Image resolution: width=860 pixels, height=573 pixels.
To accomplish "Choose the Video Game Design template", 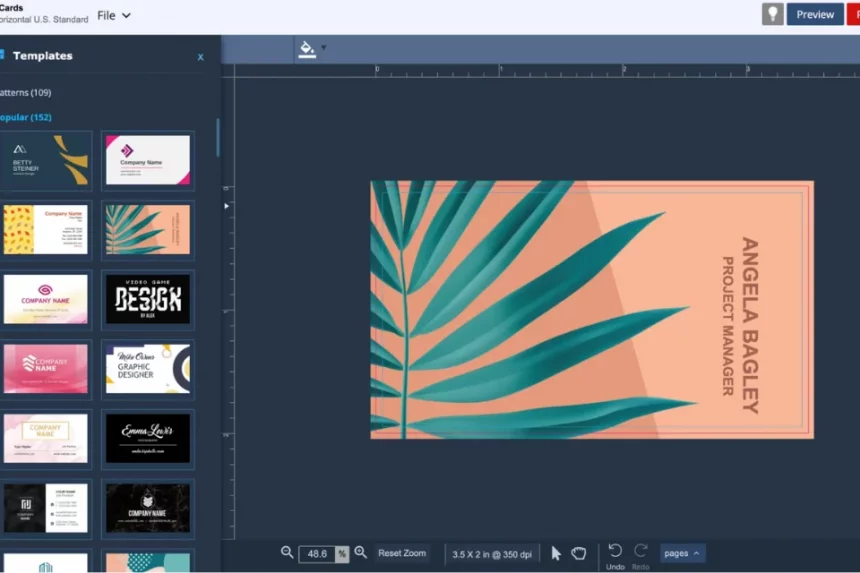I will [x=148, y=299].
